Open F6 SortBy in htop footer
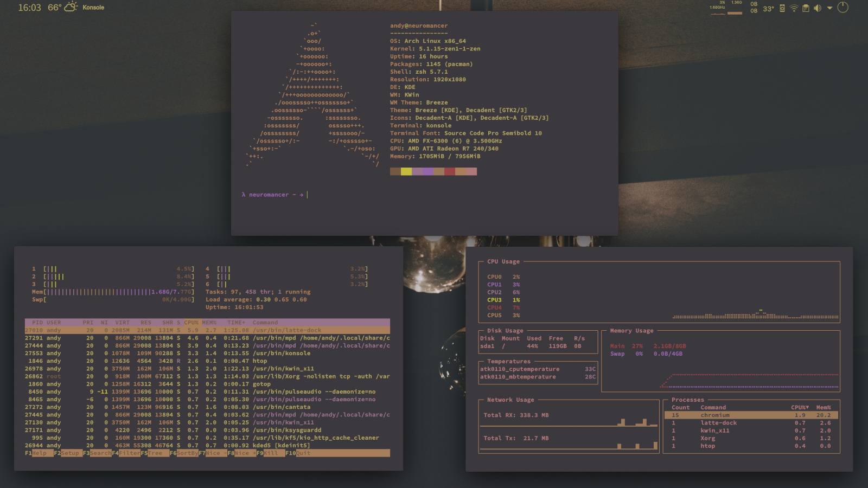 184,453
